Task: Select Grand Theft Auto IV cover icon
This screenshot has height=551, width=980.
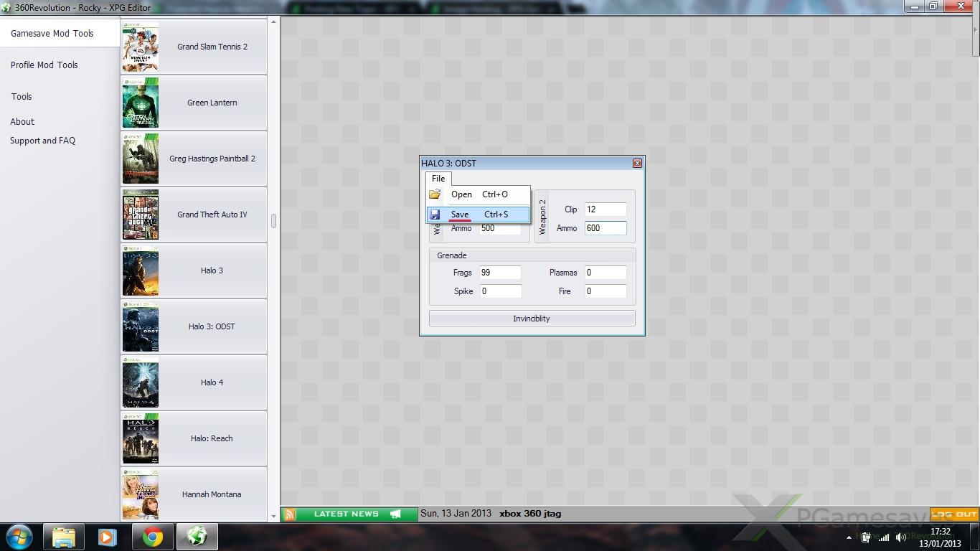Action: click(141, 215)
